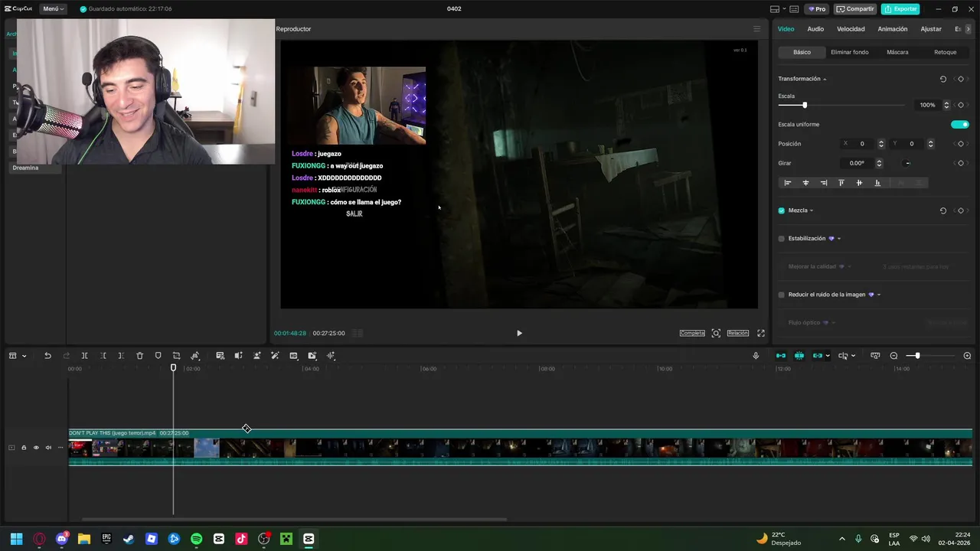This screenshot has width=980, height=551.
Task: Zoom out the timeline
Action: (x=893, y=356)
